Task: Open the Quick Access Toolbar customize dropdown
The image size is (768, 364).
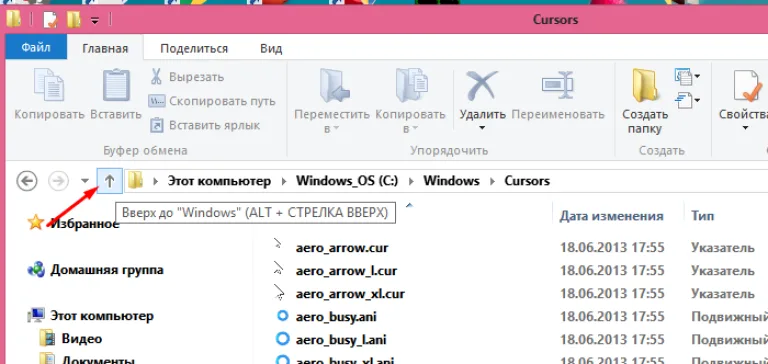Action: pyautogui.click(x=95, y=21)
